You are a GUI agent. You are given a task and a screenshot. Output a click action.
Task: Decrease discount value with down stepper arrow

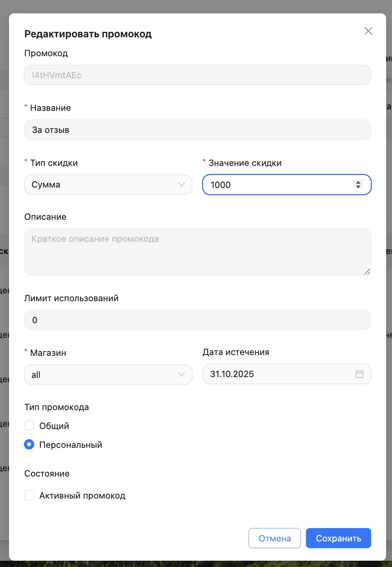pyautogui.click(x=358, y=187)
